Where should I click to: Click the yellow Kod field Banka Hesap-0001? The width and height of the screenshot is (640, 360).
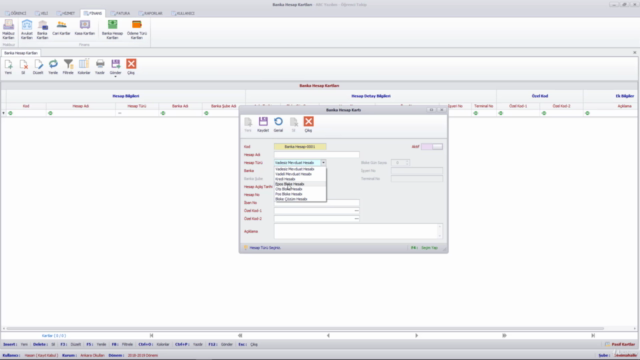point(300,147)
